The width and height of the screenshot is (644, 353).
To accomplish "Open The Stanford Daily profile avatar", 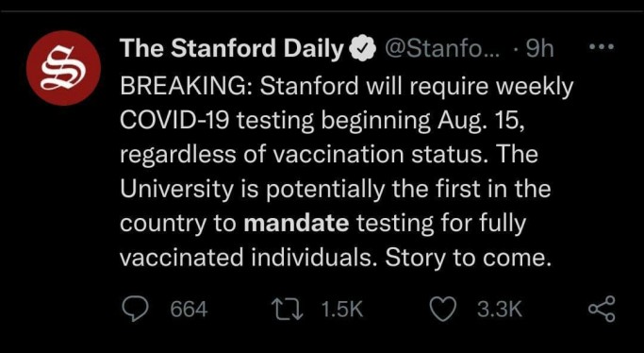I will point(64,68).
